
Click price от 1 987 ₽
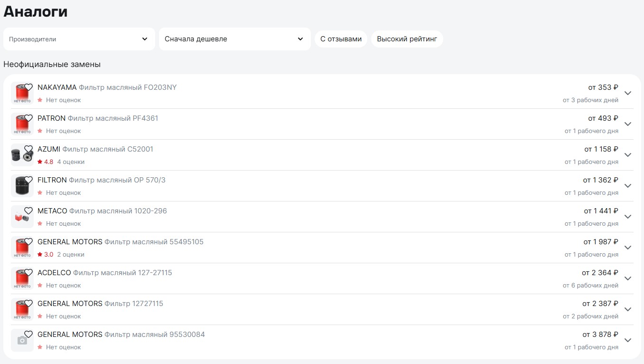[x=601, y=242]
